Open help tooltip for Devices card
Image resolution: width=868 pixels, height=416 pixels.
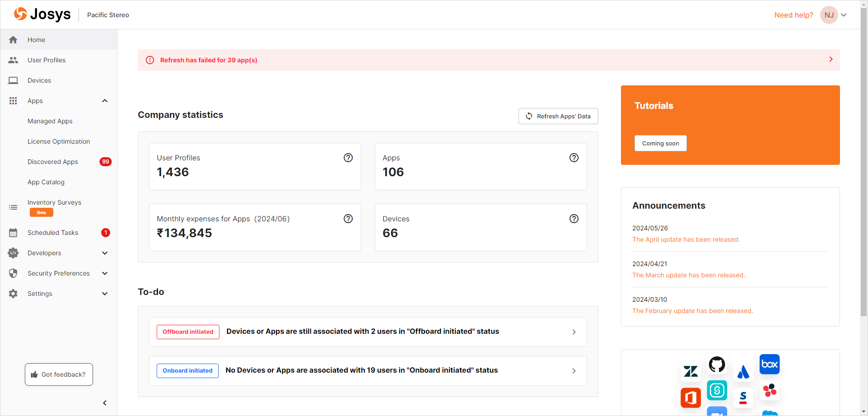(574, 219)
